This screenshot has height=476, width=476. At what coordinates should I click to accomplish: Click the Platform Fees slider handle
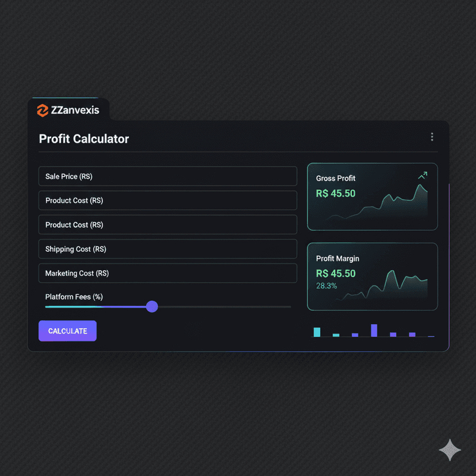point(152,306)
